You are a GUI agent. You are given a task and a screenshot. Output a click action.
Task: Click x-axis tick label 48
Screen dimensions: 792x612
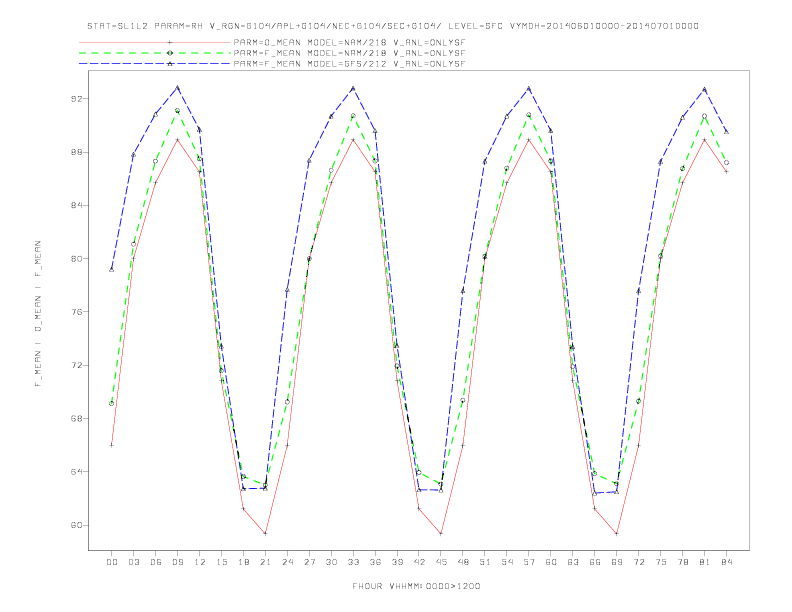pos(463,562)
